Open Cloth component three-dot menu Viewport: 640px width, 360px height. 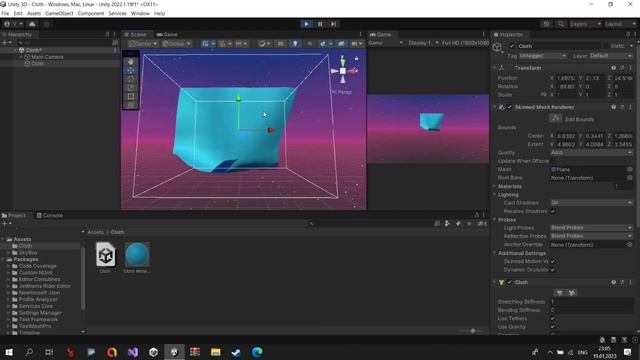(630, 282)
